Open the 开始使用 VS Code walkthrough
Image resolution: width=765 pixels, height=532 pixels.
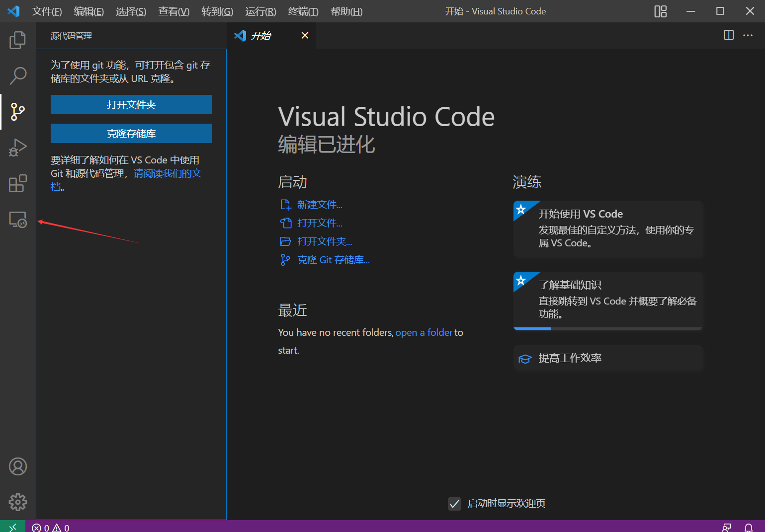tap(608, 229)
